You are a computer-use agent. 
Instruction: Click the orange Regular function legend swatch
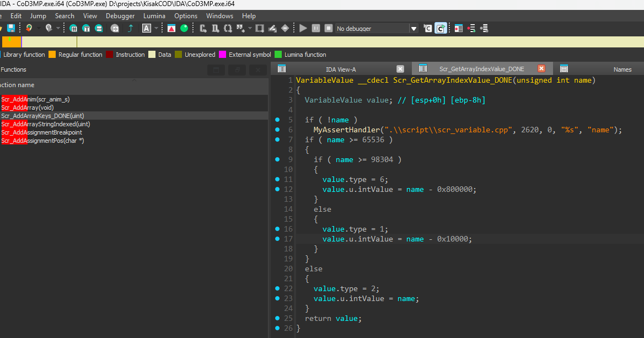point(52,54)
